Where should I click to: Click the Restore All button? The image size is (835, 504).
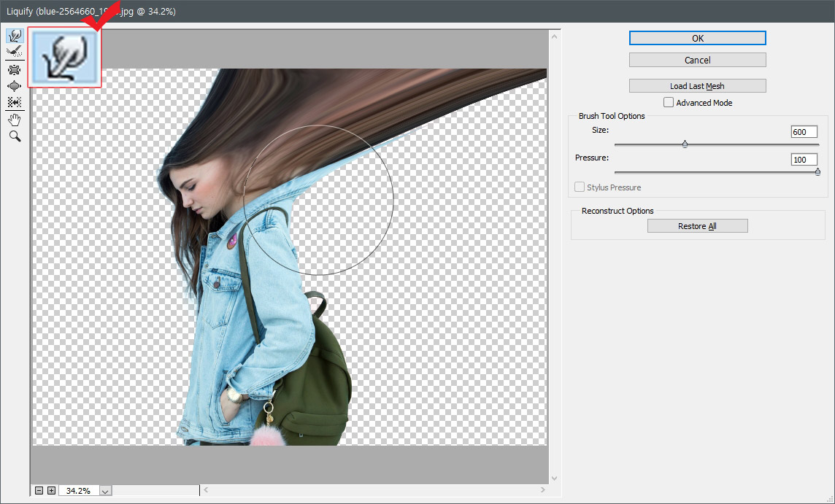697,226
